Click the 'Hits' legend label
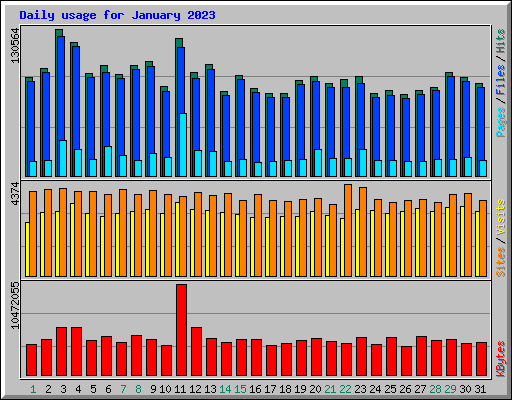 (501, 41)
